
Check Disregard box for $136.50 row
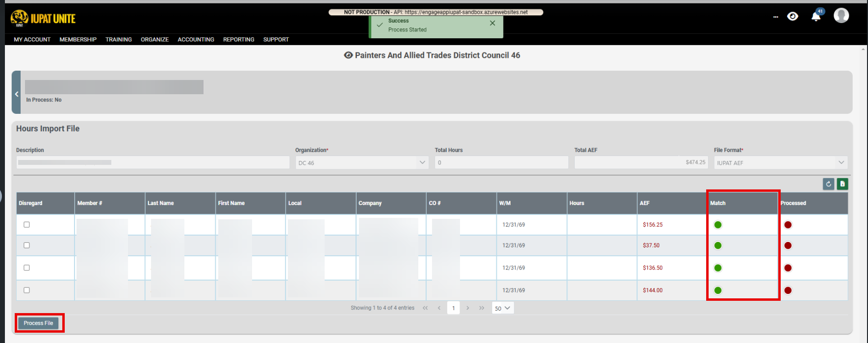pyautogui.click(x=26, y=267)
